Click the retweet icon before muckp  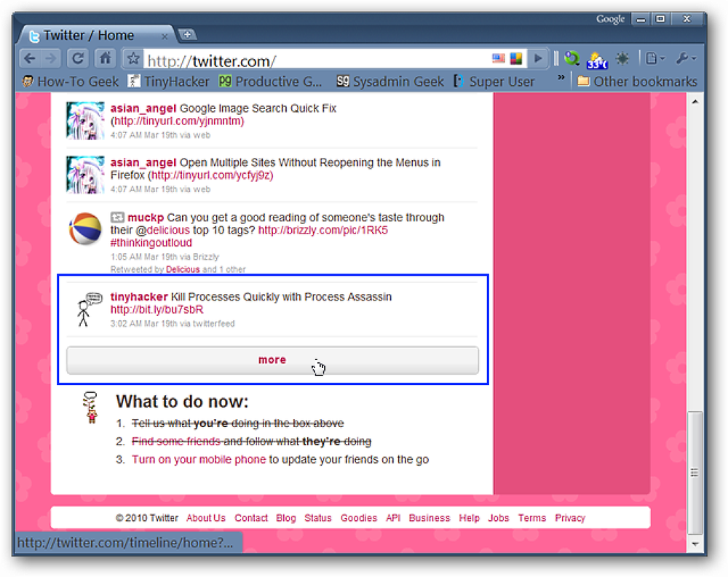coord(117,218)
